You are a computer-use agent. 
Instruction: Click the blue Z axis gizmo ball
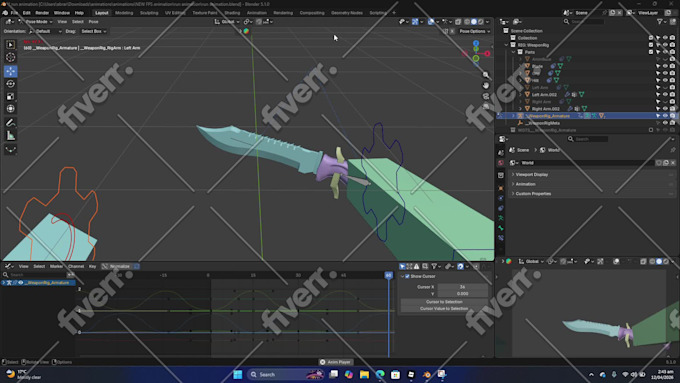point(476,43)
